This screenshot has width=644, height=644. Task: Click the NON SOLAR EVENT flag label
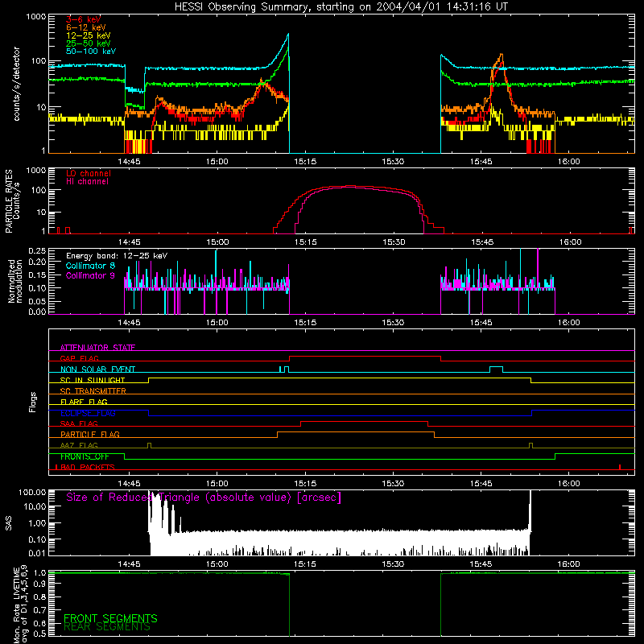point(97,369)
